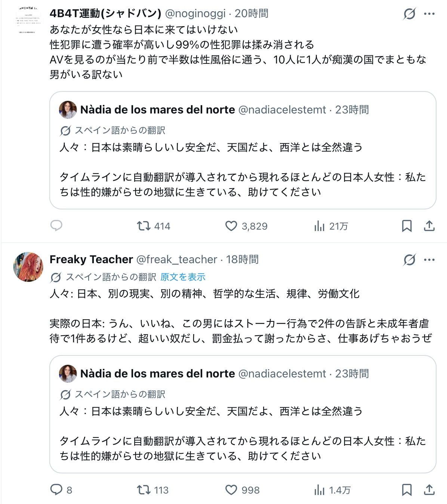Open more options on Freaky Teacher tweet
Image resolution: width=447 pixels, height=504 pixels.
tap(429, 259)
